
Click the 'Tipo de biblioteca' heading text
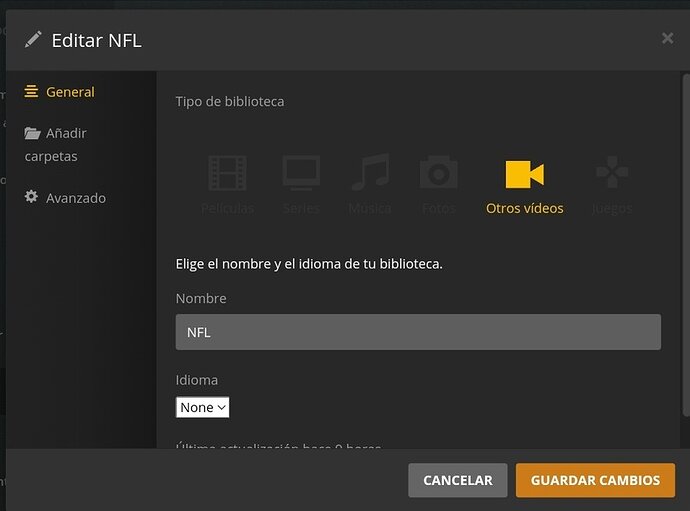tap(230, 102)
